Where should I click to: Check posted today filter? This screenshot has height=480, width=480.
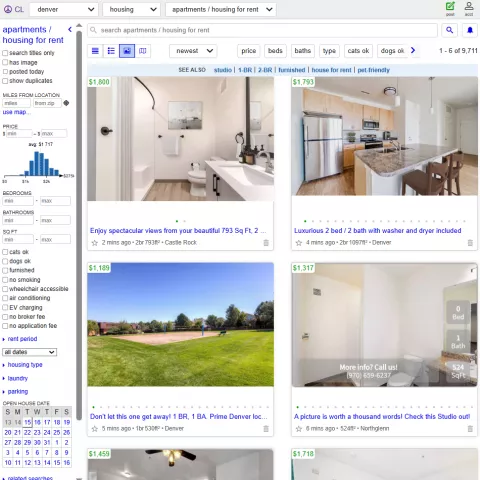coord(5,72)
